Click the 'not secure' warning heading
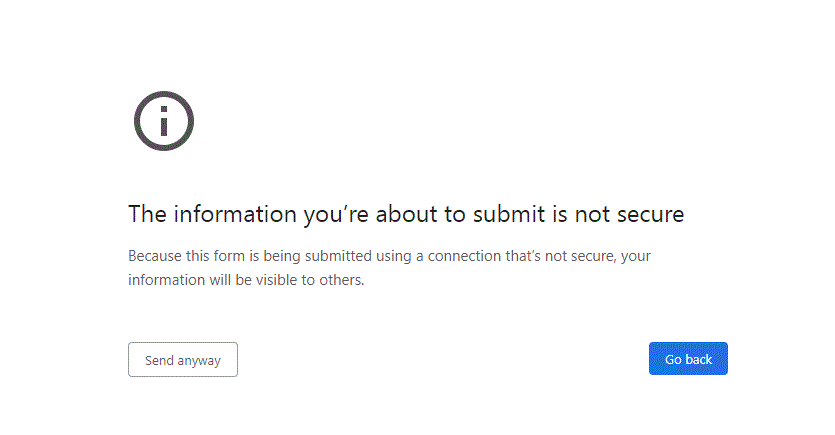 coord(406,214)
